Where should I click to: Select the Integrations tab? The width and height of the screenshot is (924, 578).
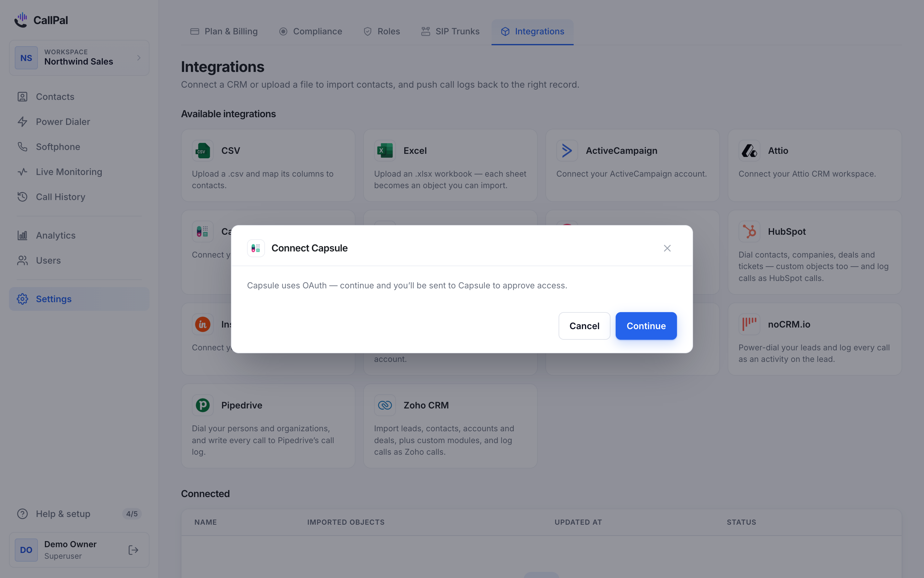point(532,31)
